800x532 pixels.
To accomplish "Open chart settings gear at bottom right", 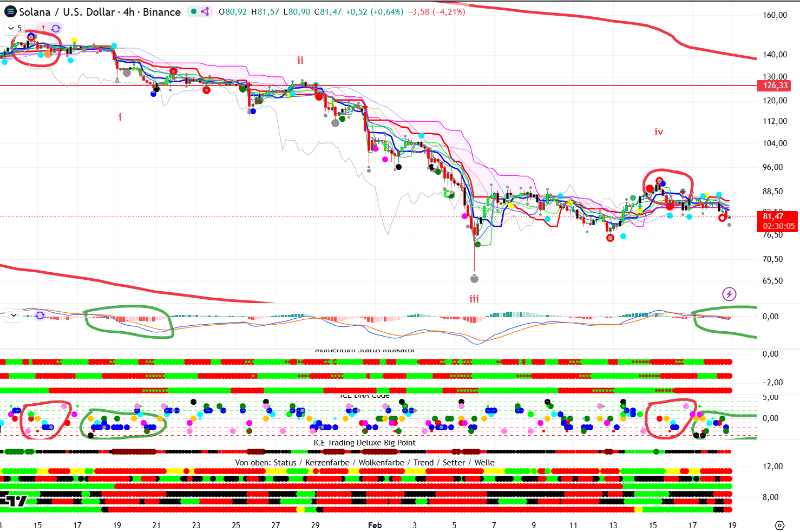I will coord(779,526).
